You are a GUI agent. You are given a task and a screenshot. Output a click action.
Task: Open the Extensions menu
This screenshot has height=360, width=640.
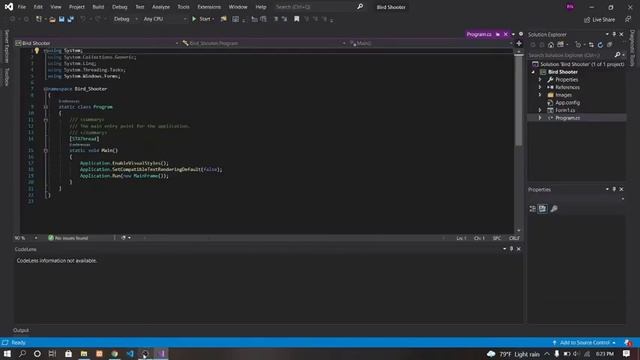point(209,7)
